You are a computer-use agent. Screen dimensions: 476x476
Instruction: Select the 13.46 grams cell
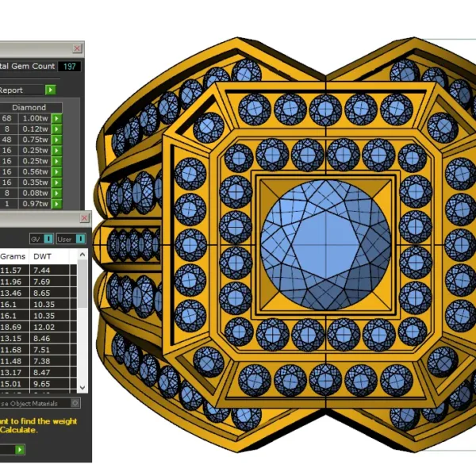click(x=14, y=293)
